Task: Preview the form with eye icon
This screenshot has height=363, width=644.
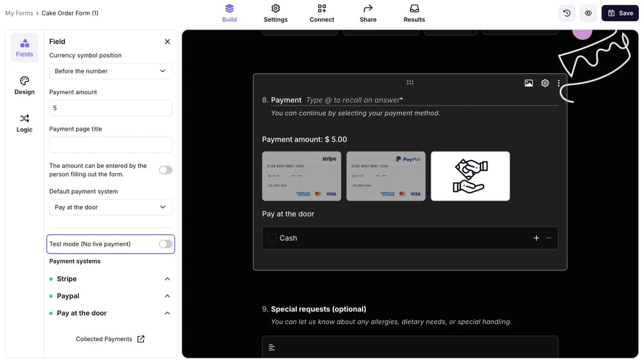Action: (588, 13)
